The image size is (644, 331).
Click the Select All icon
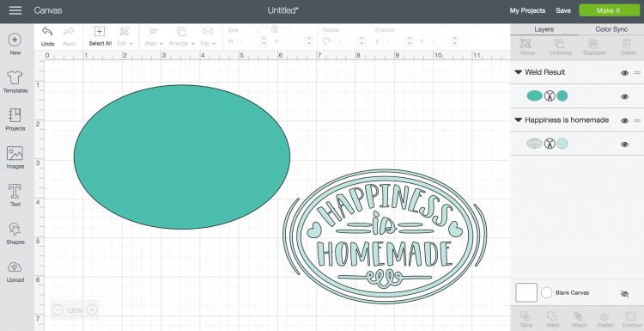click(100, 32)
